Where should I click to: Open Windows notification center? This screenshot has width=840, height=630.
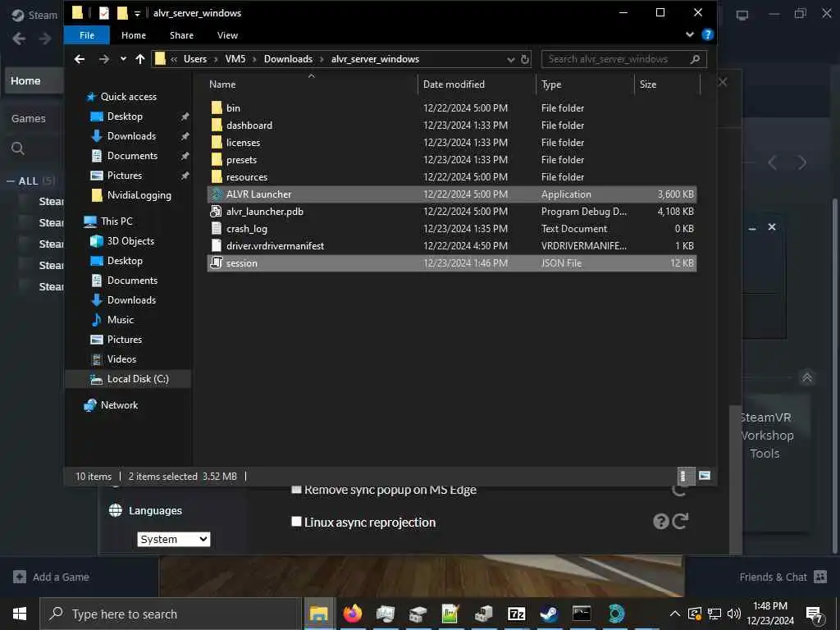[815, 614]
